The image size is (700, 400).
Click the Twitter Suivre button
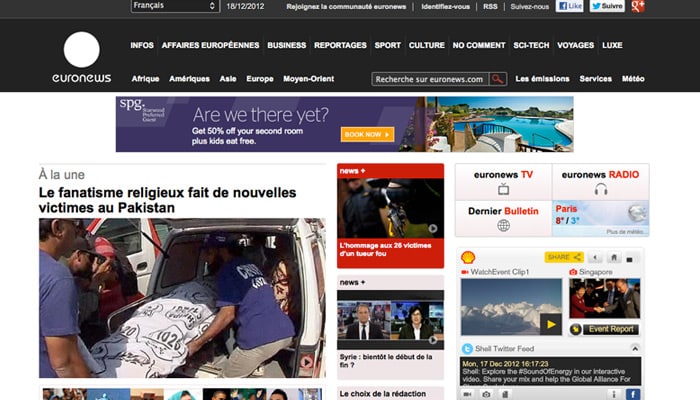click(606, 6)
